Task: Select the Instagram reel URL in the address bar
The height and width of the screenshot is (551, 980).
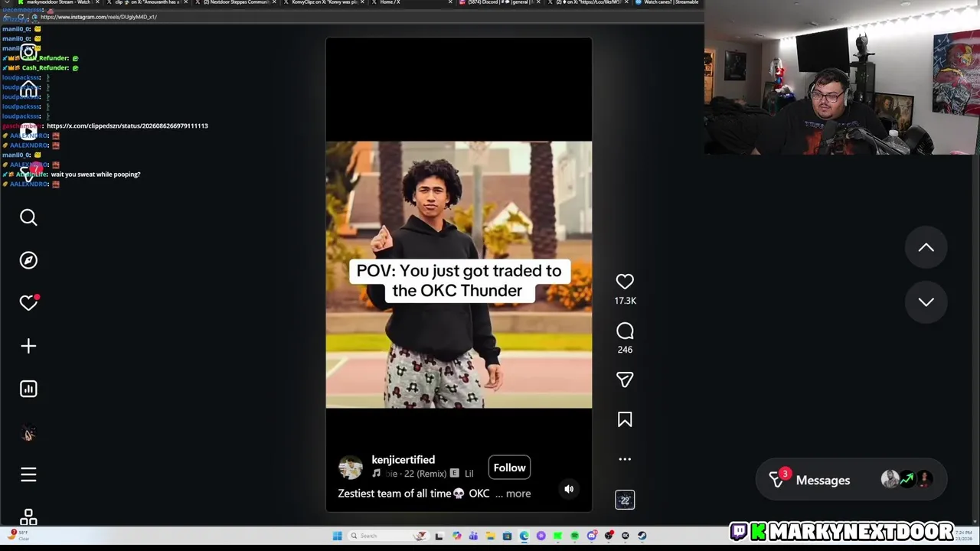Action: click(x=99, y=17)
